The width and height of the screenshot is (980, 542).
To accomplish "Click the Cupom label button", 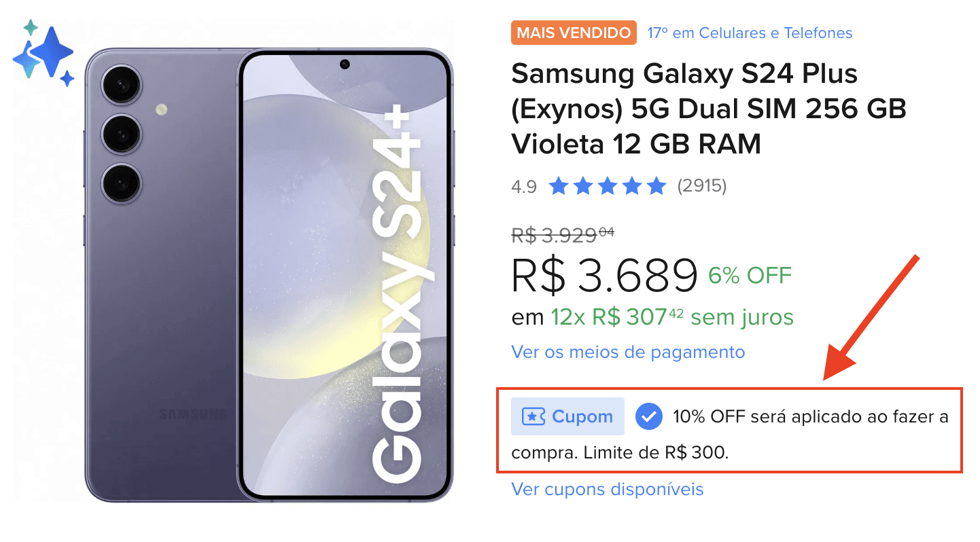I will pyautogui.click(x=567, y=416).
